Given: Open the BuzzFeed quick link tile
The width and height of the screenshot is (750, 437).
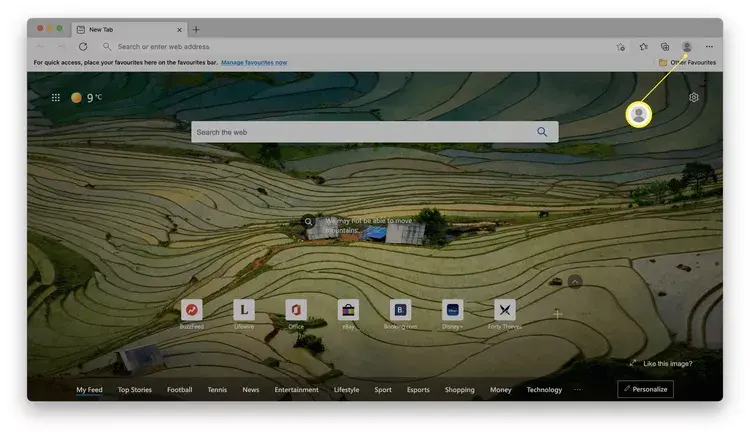Looking at the screenshot, I should coord(191,310).
